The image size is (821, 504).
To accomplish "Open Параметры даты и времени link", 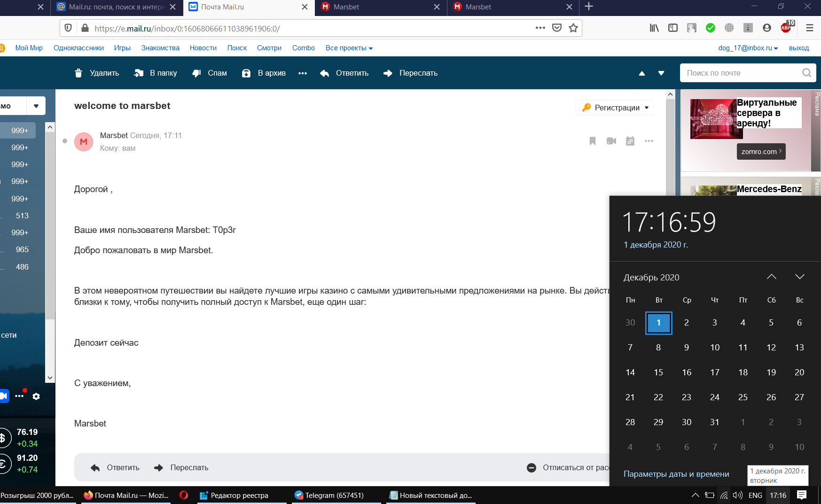I will point(676,474).
